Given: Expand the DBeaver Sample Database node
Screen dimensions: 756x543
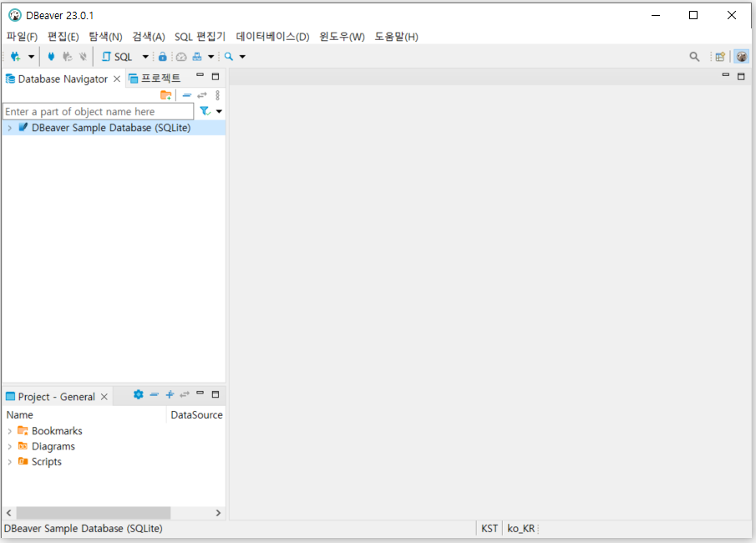Looking at the screenshot, I should (10, 128).
